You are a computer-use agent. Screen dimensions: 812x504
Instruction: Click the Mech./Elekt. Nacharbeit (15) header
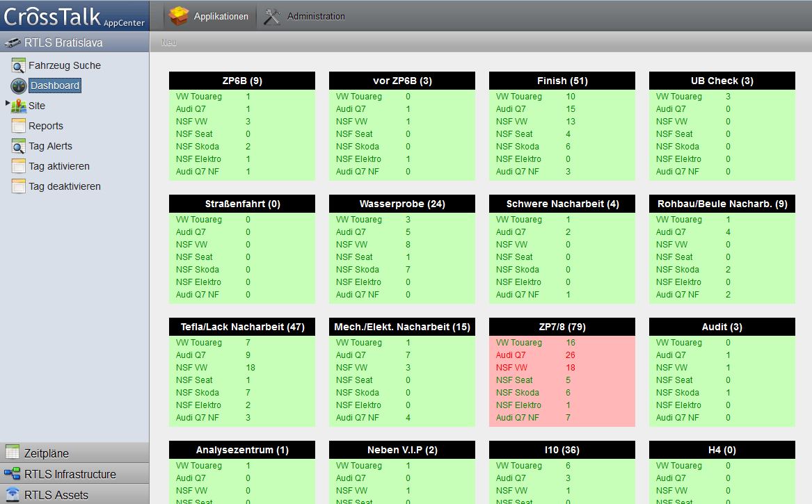402,327
